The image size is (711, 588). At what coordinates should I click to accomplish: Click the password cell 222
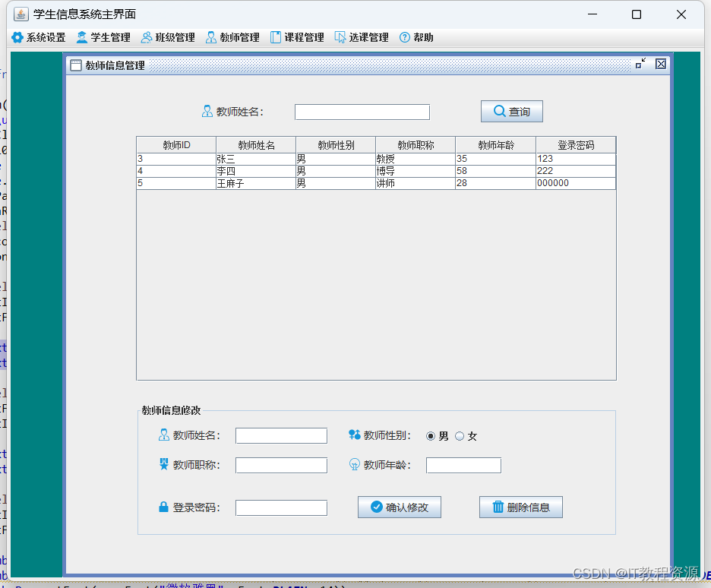click(x=576, y=171)
